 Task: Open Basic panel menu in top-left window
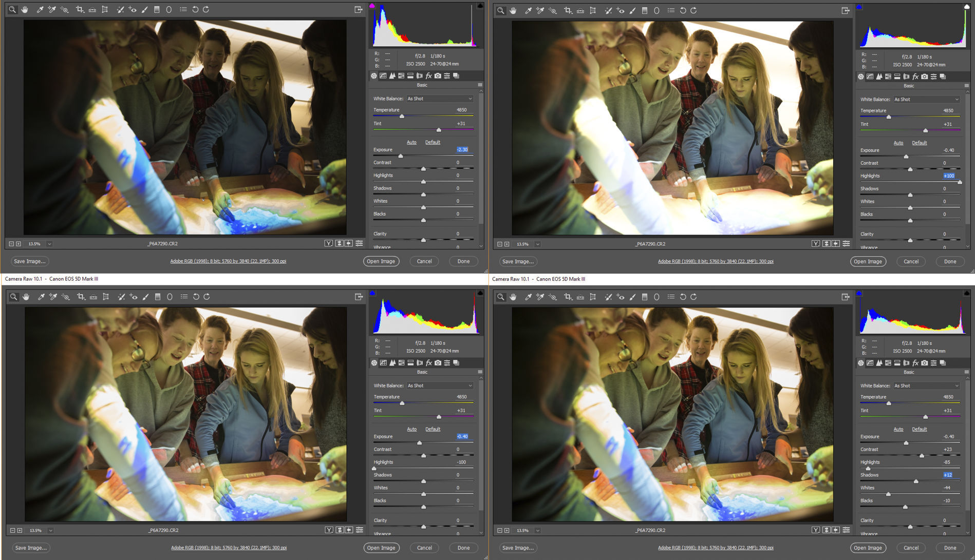pyautogui.click(x=480, y=85)
